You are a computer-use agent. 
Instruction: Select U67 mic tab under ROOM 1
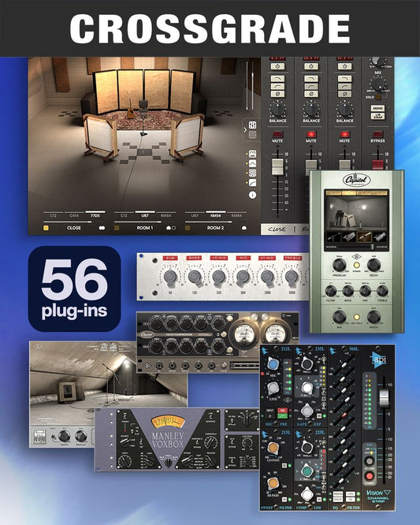point(145,216)
